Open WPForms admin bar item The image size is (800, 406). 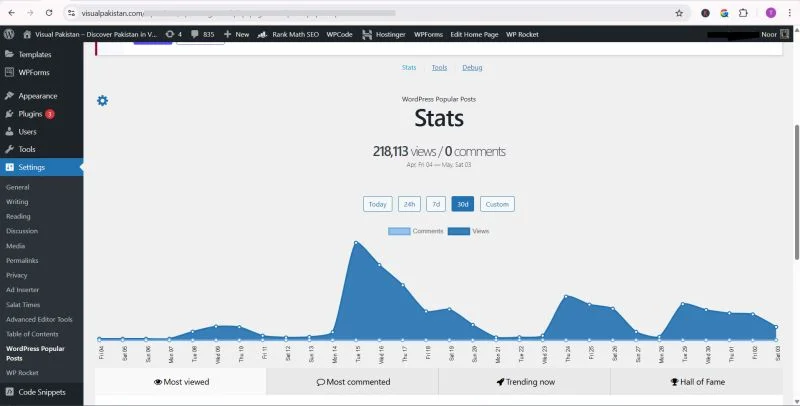click(428, 34)
